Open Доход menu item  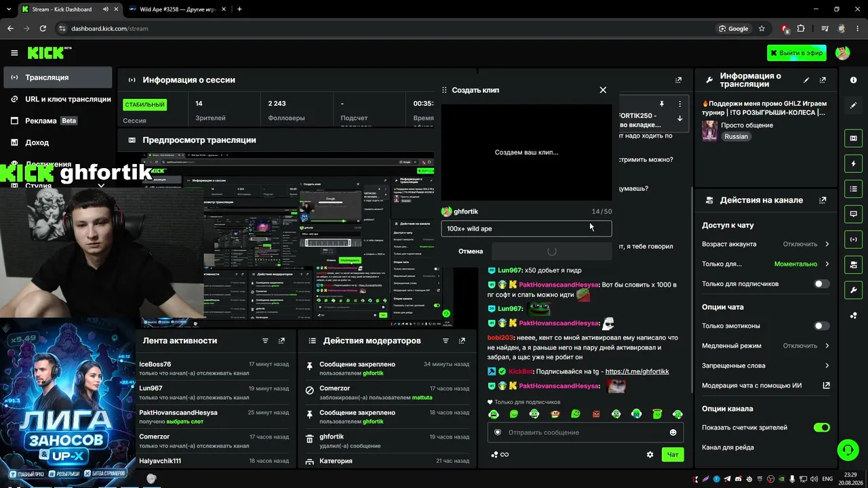(58, 142)
